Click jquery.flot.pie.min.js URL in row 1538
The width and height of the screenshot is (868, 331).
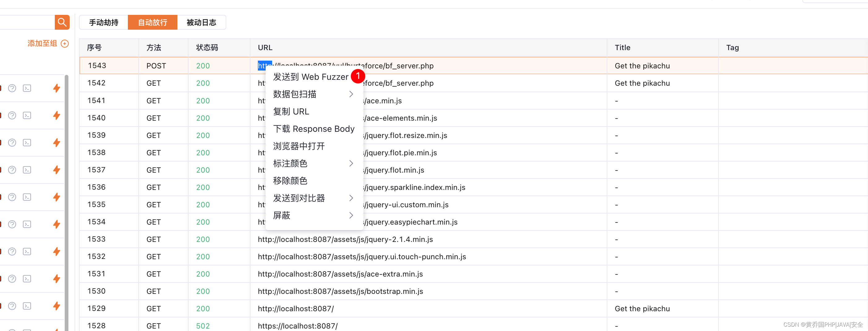pos(400,153)
